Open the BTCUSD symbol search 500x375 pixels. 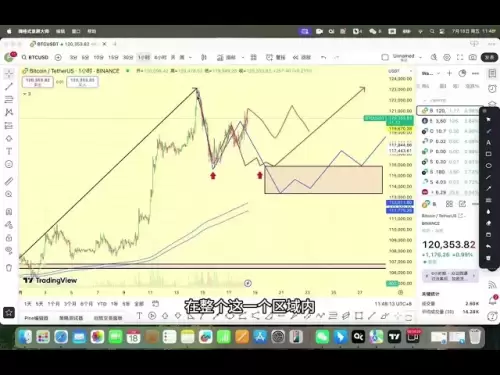pos(35,57)
